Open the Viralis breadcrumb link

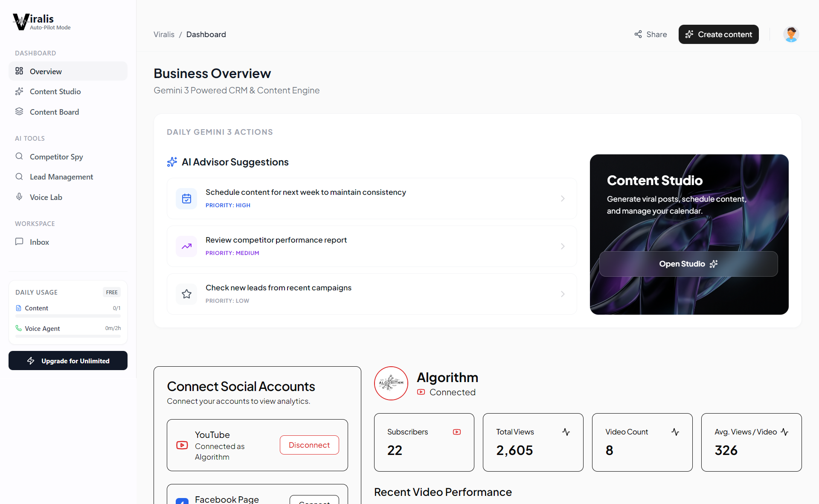(164, 34)
